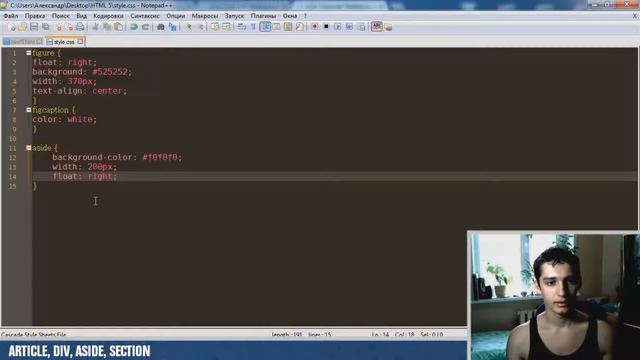The image size is (640, 360).
Task: Open the Запуск menu
Action: [234, 16]
